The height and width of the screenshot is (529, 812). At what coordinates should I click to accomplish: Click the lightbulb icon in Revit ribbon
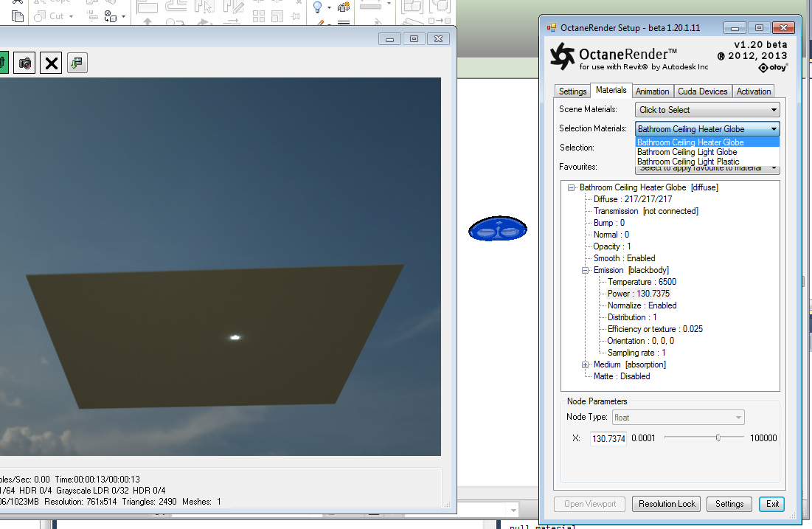[x=317, y=7]
